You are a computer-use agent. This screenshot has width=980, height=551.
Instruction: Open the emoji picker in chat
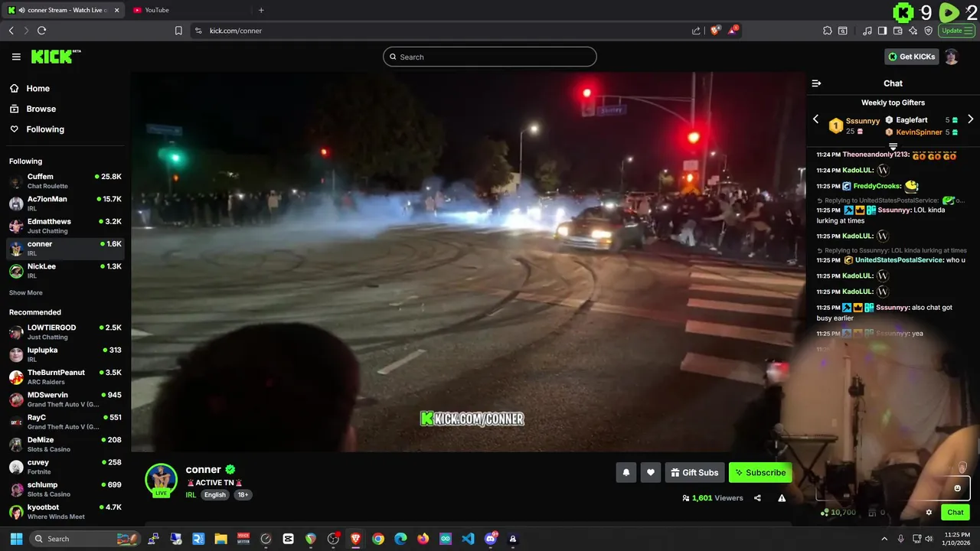957,488
